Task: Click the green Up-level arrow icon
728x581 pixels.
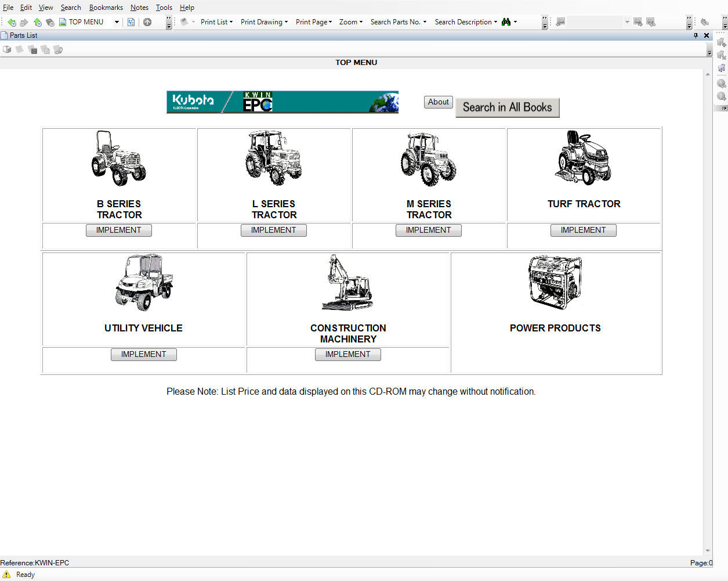Action: [38, 22]
